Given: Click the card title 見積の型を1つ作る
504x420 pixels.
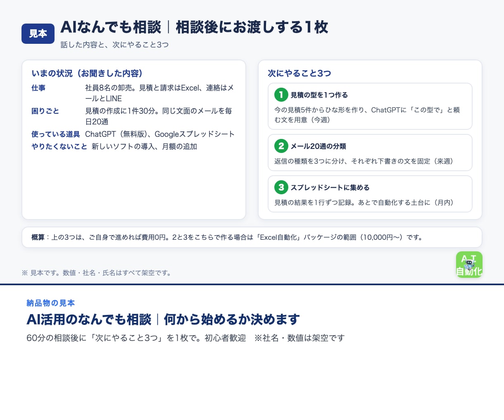Looking at the screenshot, I should pos(319,95).
